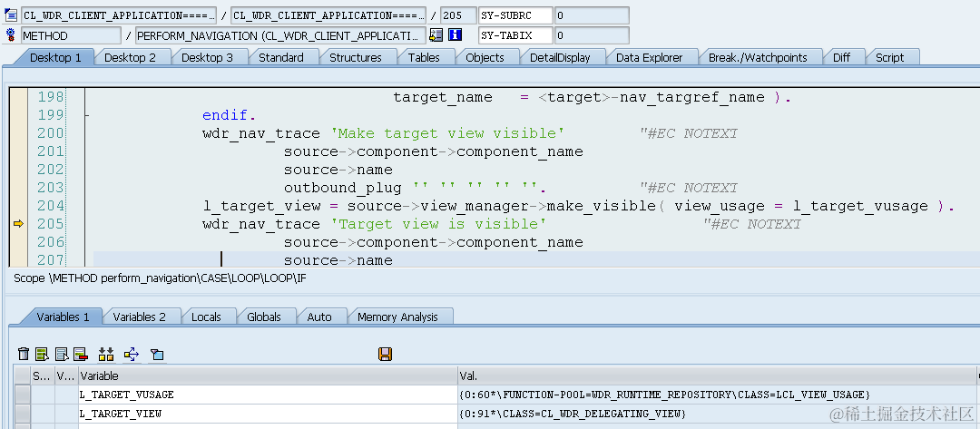Screen dimensions: 980x429
Task: Click the METHOD event type gear icon
Action: (x=11, y=35)
